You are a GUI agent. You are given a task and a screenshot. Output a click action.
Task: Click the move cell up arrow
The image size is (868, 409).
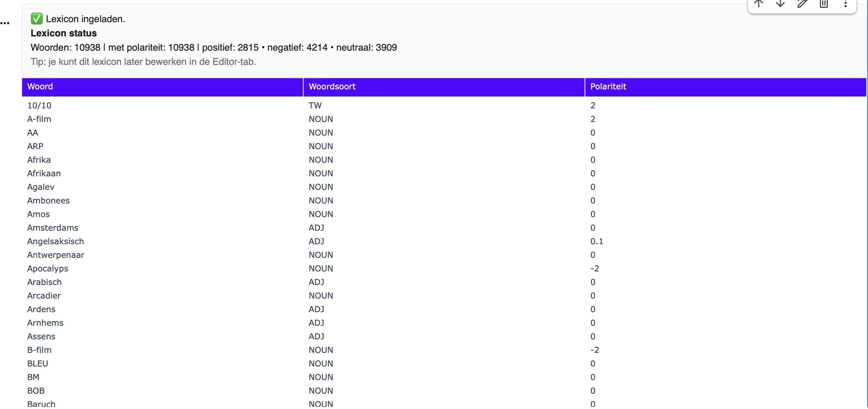(x=759, y=4)
